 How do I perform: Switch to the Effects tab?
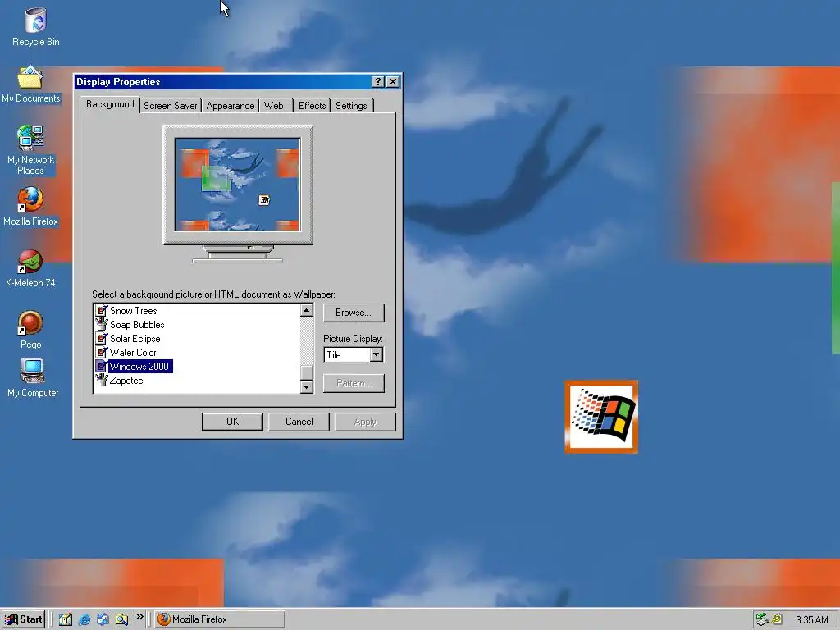313,106
